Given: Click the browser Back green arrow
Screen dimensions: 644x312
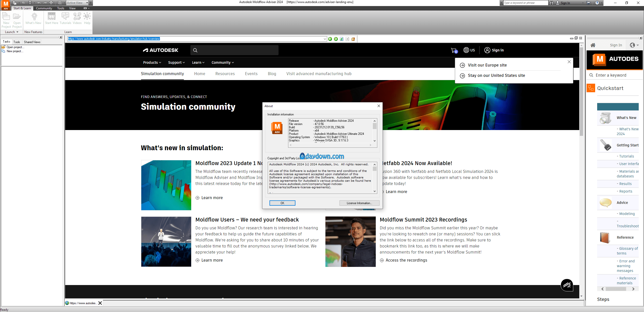Looking at the screenshot, I should (330, 39).
